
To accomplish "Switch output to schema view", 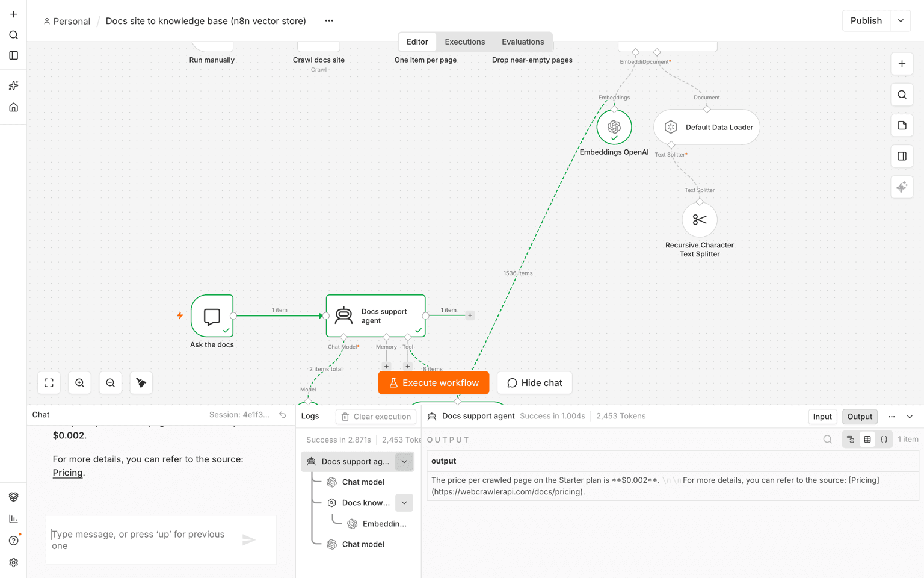I will pos(851,440).
